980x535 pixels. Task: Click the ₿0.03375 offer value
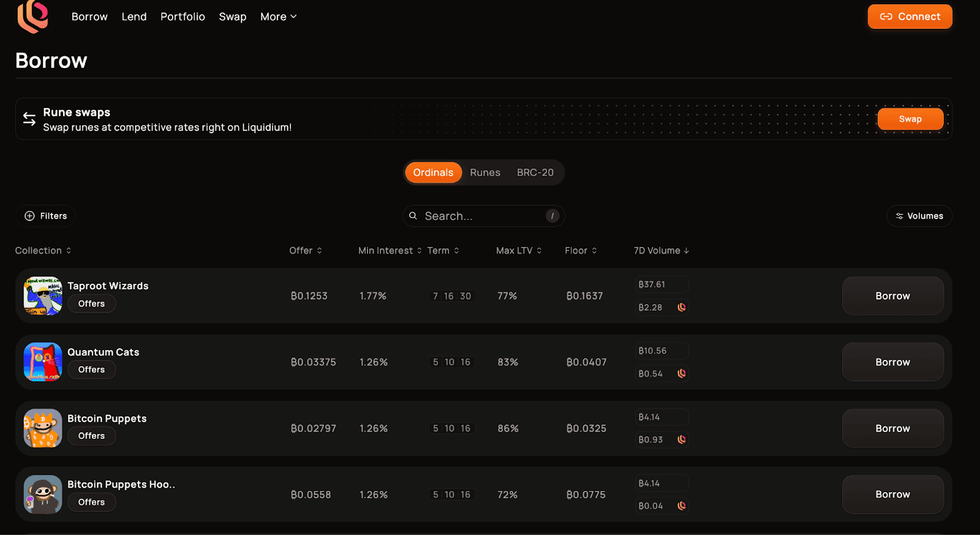[x=314, y=362]
